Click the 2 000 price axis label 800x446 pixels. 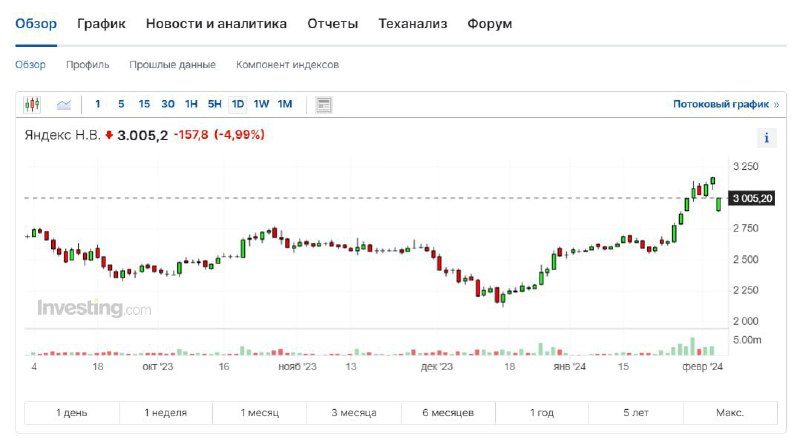tap(745, 321)
